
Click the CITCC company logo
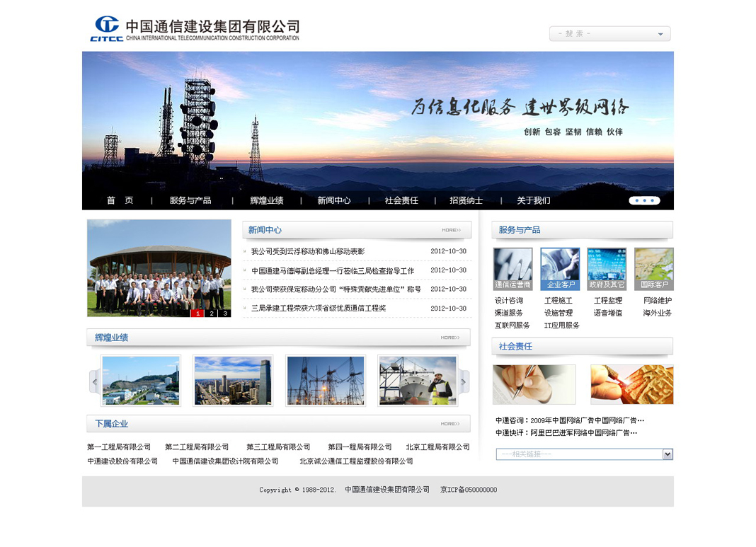(x=195, y=28)
